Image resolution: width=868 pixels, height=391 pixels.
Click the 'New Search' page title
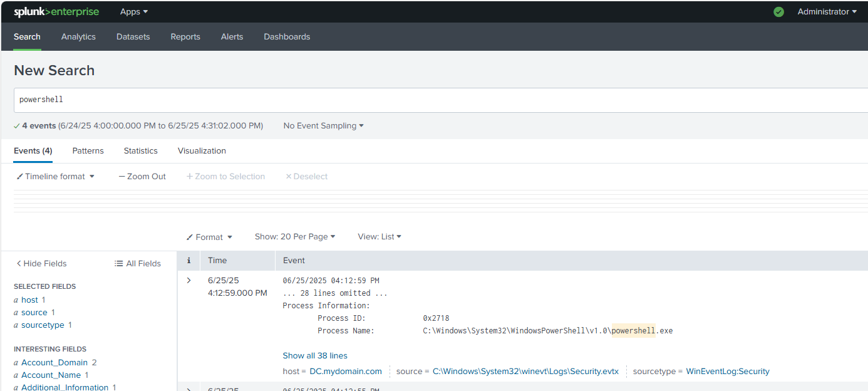coord(54,70)
